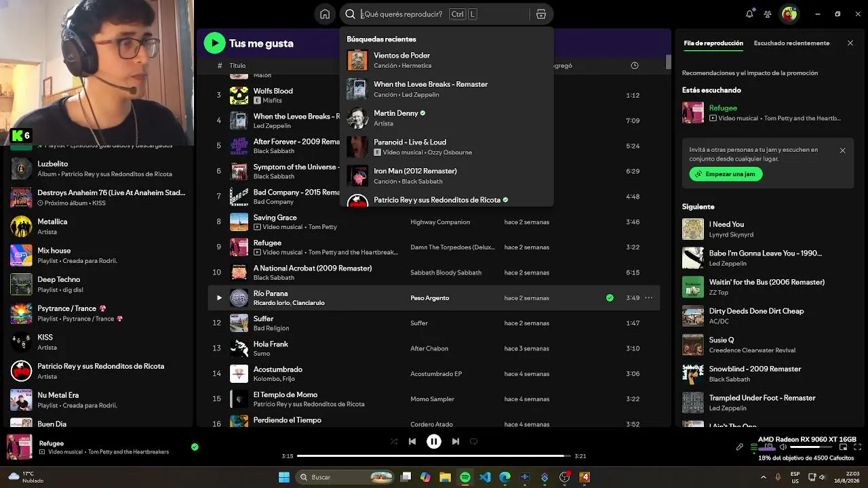Select the song 'Hola Frank'
Image resolution: width=868 pixels, height=488 pixels.
(271, 344)
